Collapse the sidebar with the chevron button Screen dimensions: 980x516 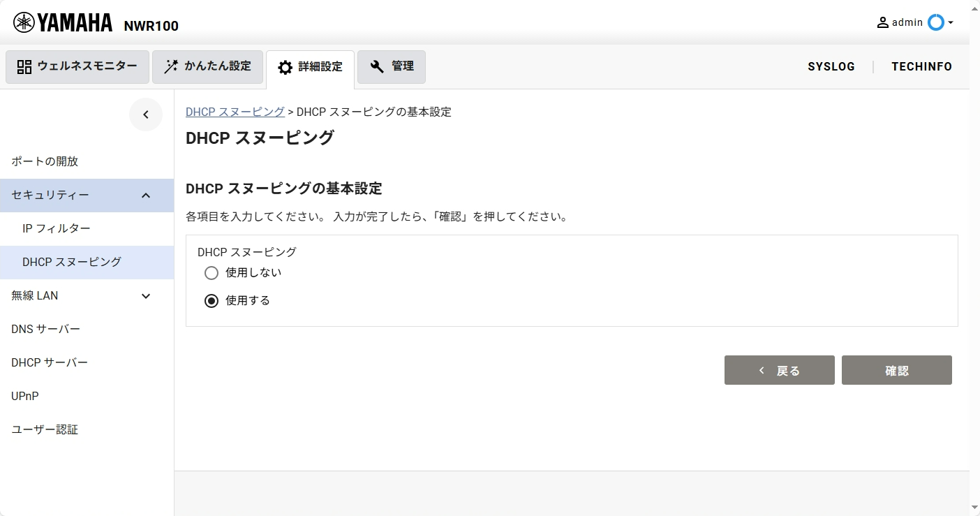tap(146, 115)
